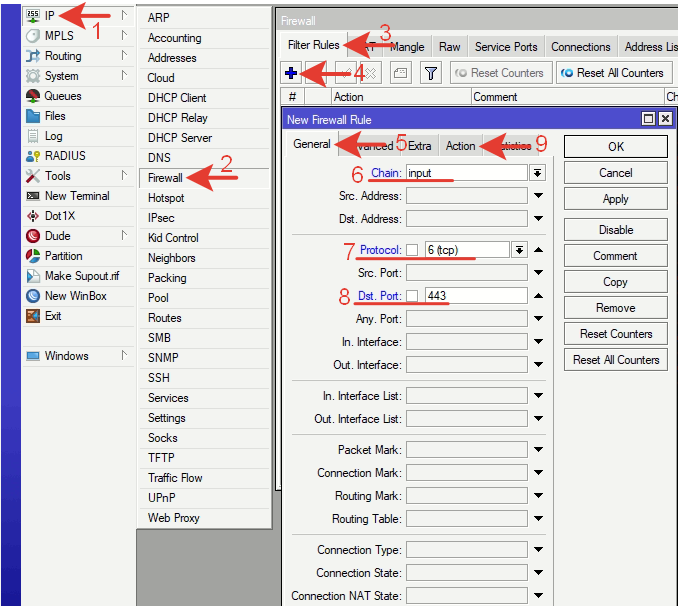Click the dialog's Comment button
Viewport: 678px width, 606px height.
point(616,256)
